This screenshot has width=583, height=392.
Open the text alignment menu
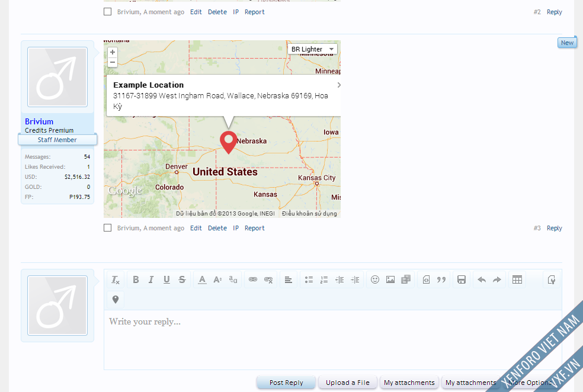(288, 279)
